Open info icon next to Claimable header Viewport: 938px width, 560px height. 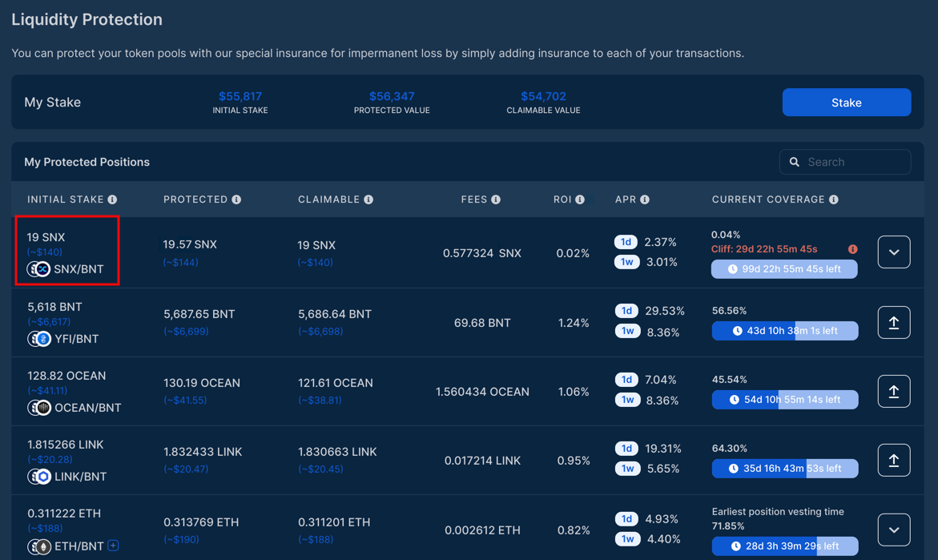pyautogui.click(x=368, y=199)
